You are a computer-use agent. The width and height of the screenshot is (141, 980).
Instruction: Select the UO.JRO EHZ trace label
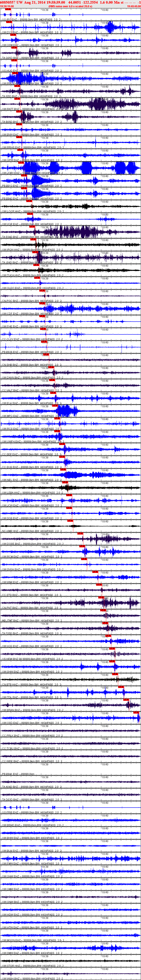pyautogui.click(x=31, y=19)
